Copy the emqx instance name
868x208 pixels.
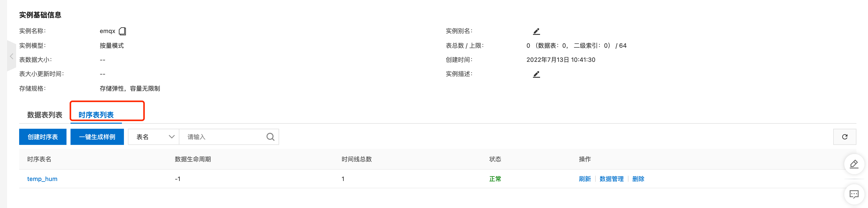(x=122, y=31)
